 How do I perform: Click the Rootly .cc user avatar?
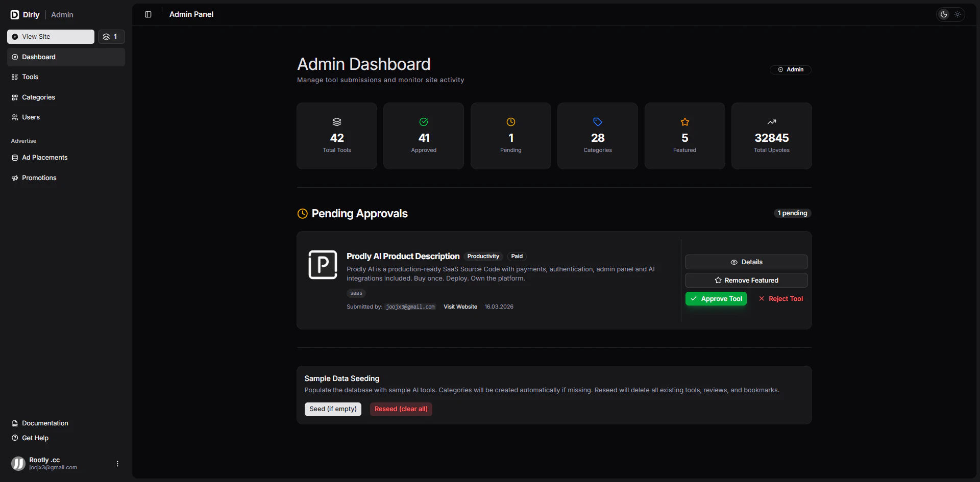click(x=18, y=464)
